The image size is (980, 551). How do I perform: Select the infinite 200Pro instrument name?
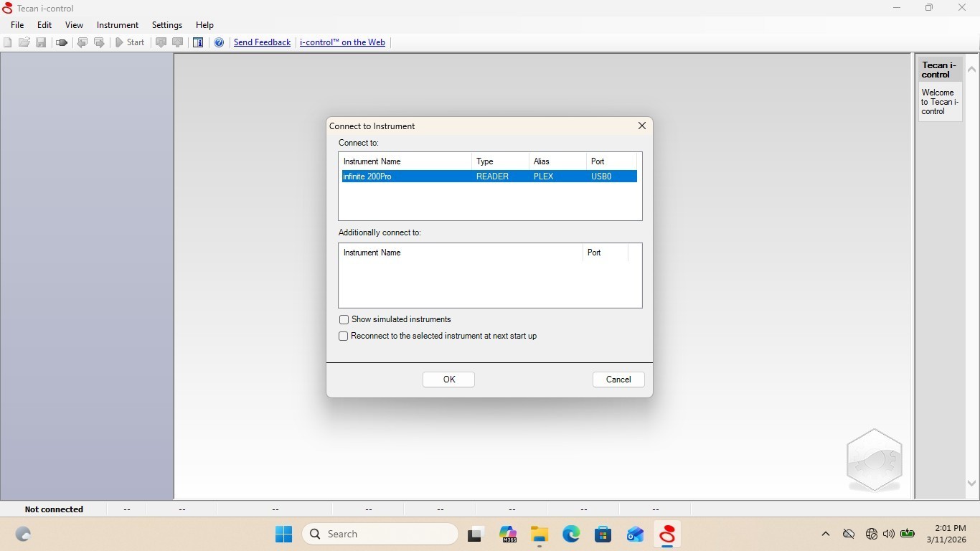tap(367, 176)
